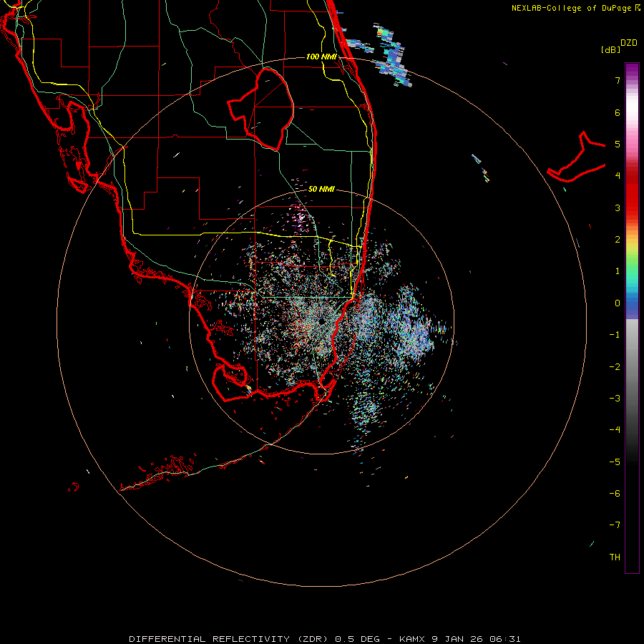Click the [dB] unit label
This screenshot has height=644, width=644.
point(610,49)
